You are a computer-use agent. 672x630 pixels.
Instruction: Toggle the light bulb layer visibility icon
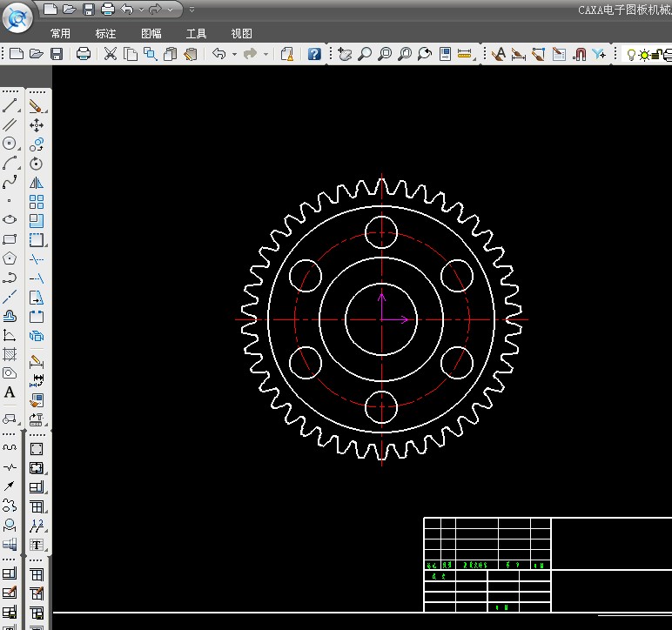pos(629,54)
